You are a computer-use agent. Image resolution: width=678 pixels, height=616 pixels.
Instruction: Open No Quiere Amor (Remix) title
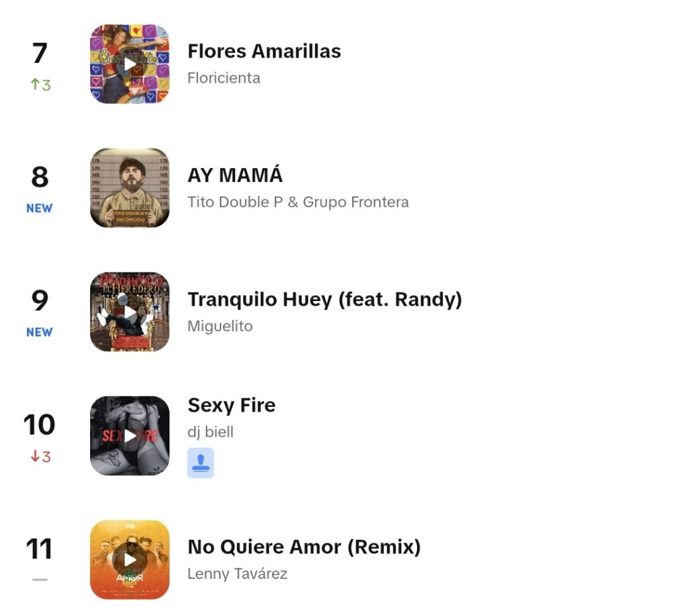pos(304,547)
